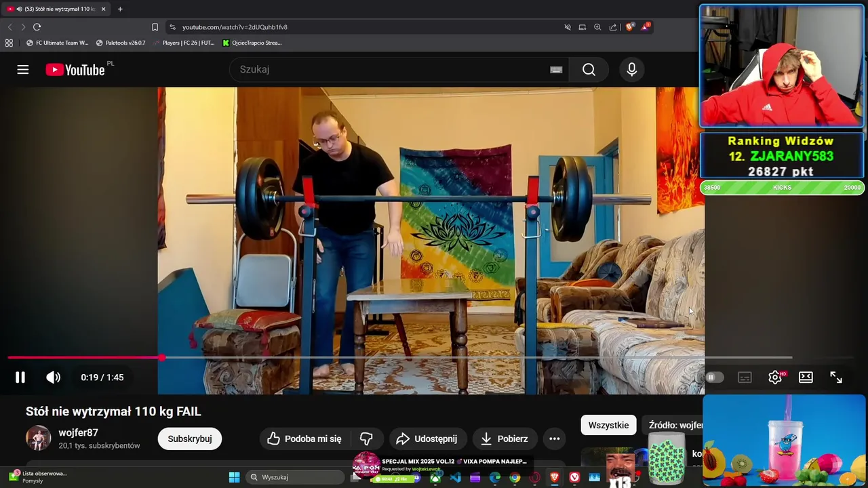Open the OjciecTrapcio Strea... bookmark
Image resolution: width=868 pixels, height=488 pixels.
(x=252, y=43)
